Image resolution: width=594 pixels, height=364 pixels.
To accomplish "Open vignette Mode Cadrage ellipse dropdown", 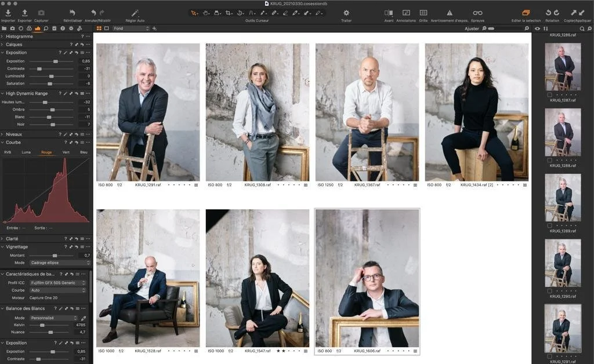I will (60, 263).
